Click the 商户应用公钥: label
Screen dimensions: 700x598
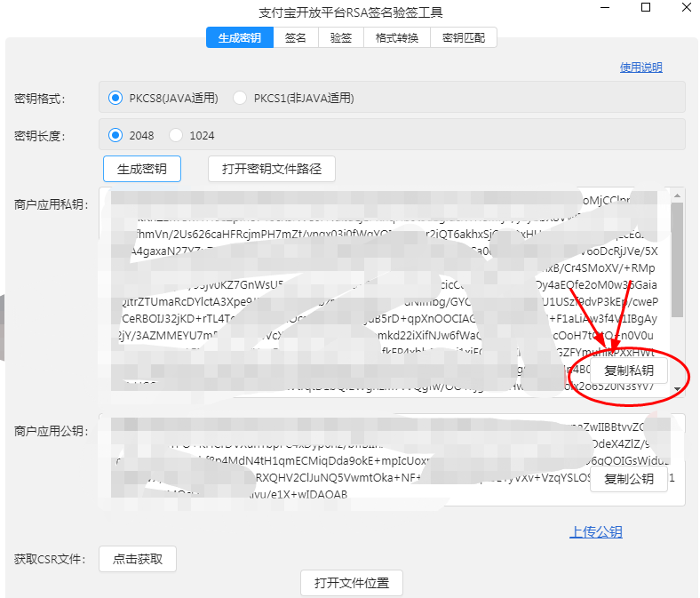coord(51,431)
